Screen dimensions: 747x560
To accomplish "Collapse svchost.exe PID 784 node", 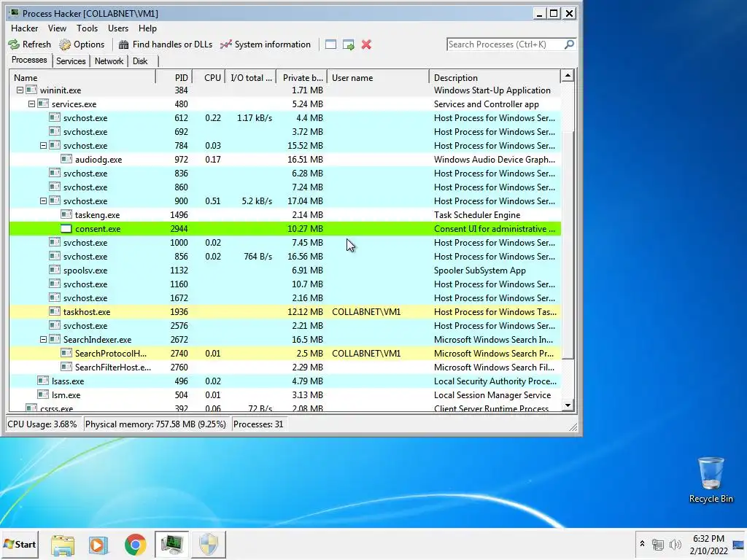I will click(x=43, y=146).
